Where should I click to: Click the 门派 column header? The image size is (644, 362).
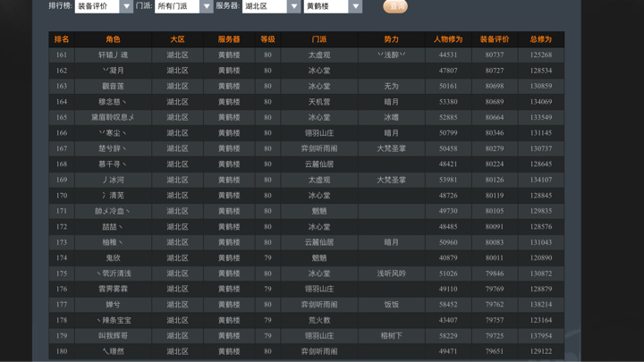pyautogui.click(x=319, y=39)
